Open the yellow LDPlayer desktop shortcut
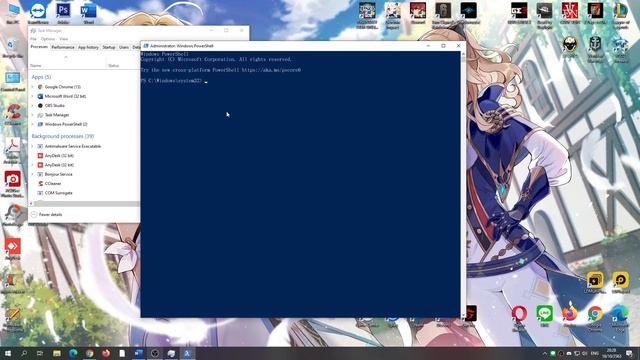This screenshot has width=640, height=360. [620, 282]
